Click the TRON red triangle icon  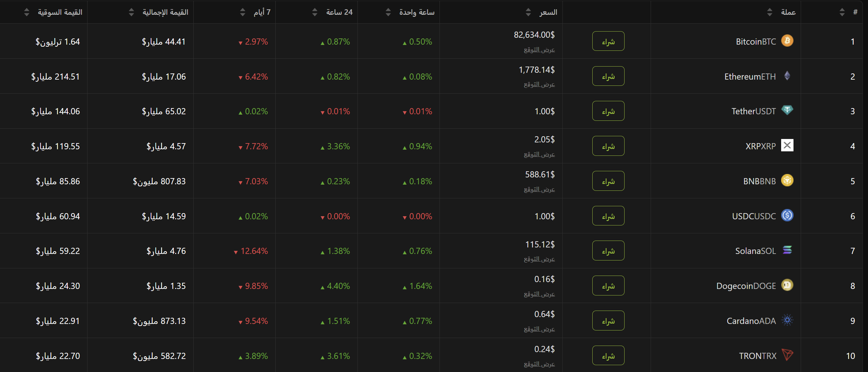(787, 354)
